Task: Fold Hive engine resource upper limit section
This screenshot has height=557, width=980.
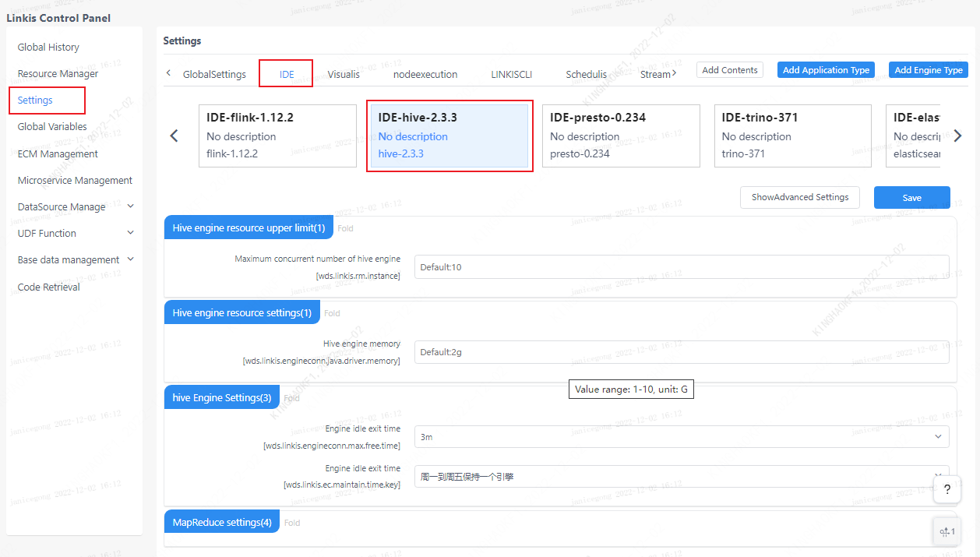Action: (345, 228)
